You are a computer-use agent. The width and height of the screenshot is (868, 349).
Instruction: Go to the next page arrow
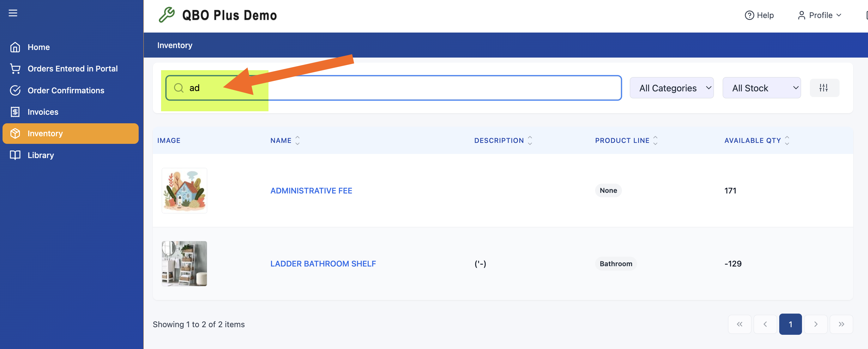tap(816, 324)
